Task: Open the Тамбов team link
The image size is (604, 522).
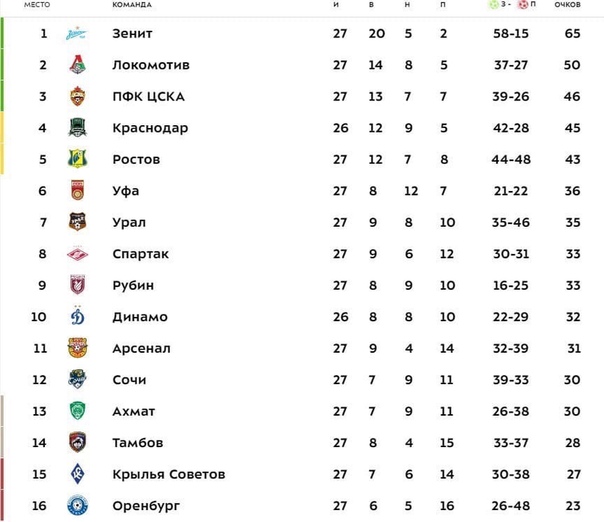Action: 137,443
